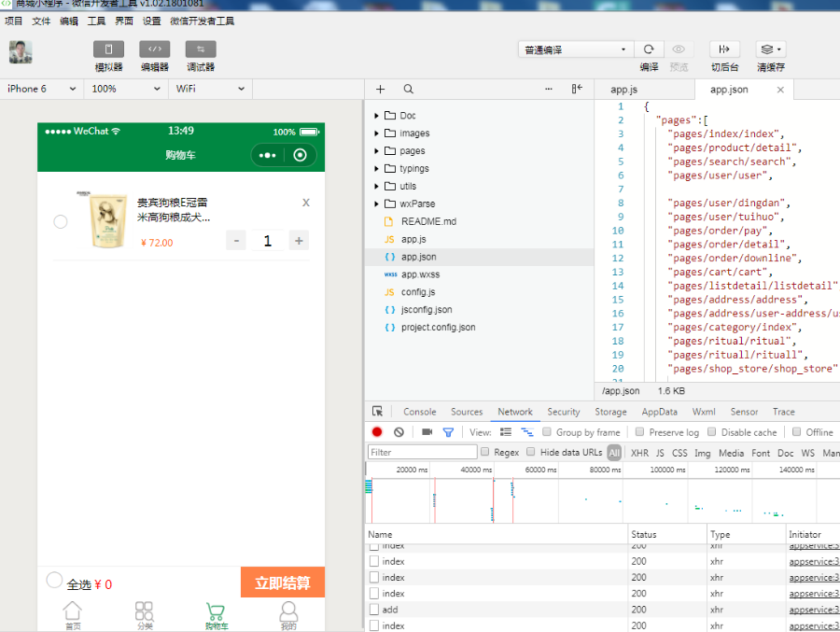
Task: Click the clear cache (清缓存) layers icon
Action: [x=770, y=49]
